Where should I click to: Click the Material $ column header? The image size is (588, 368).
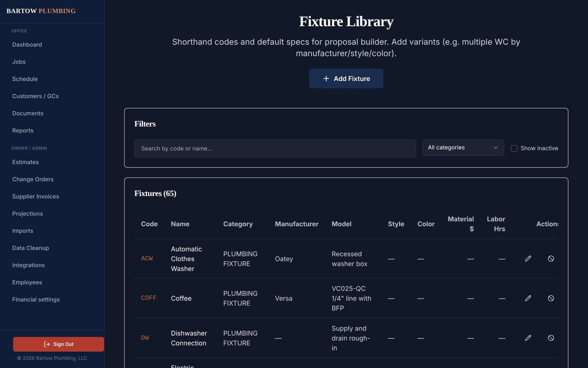click(x=461, y=224)
